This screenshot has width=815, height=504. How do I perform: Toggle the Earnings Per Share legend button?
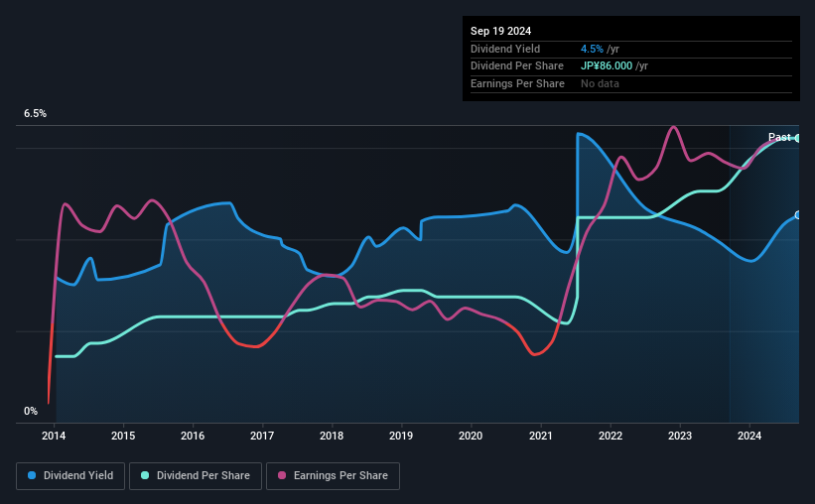pyautogui.click(x=333, y=476)
